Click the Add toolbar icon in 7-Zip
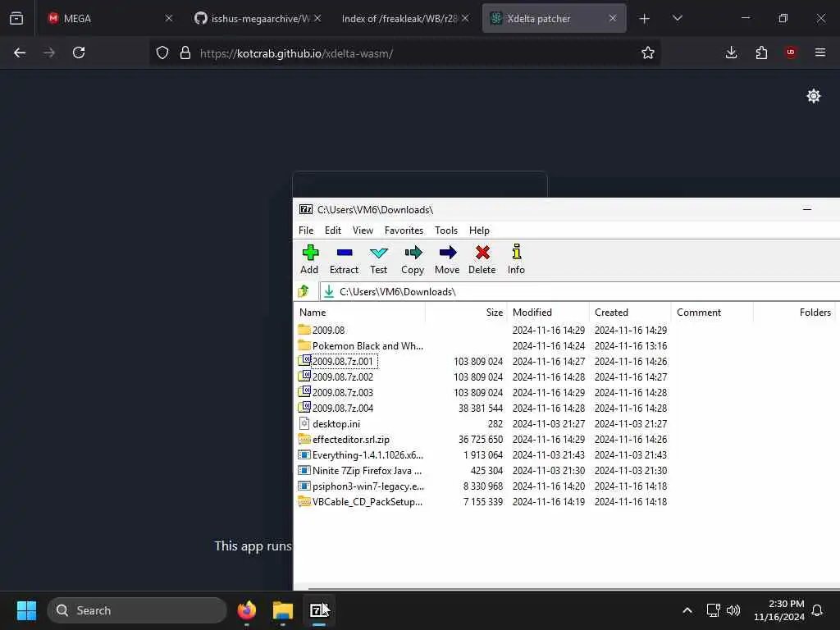The width and height of the screenshot is (840, 630). (309, 259)
